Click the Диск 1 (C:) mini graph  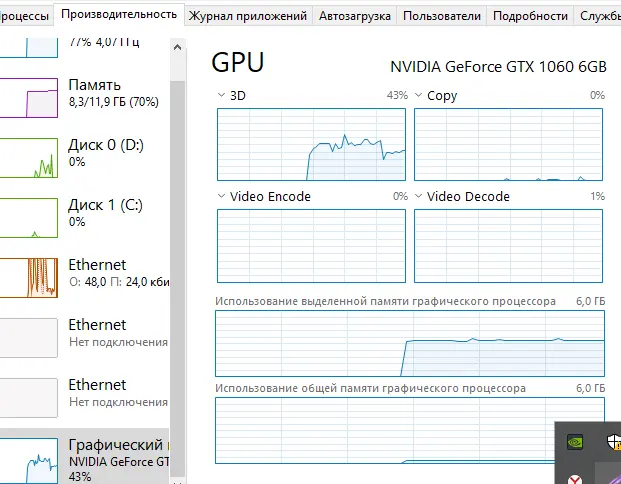click(x=29, y=218)
